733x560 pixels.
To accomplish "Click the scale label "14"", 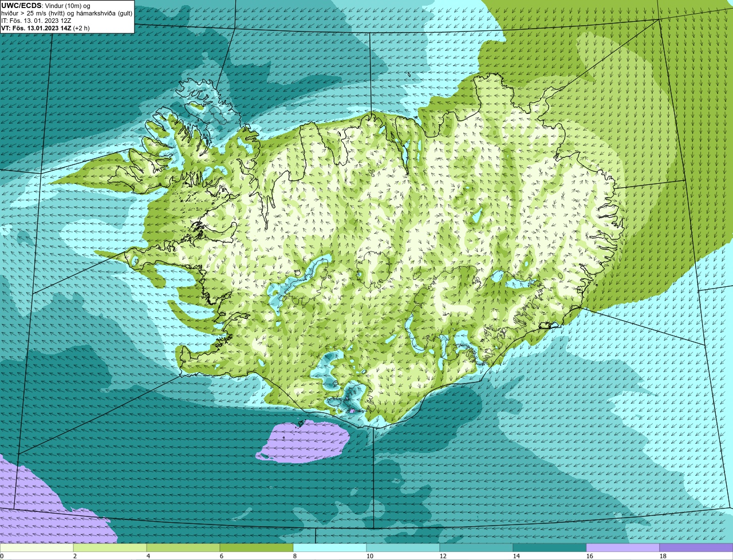I will click(x=517, y=556).
